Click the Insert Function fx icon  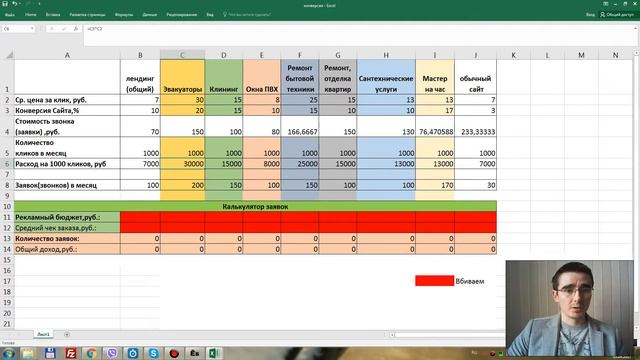pyautogui.click(x=76, y=29)
